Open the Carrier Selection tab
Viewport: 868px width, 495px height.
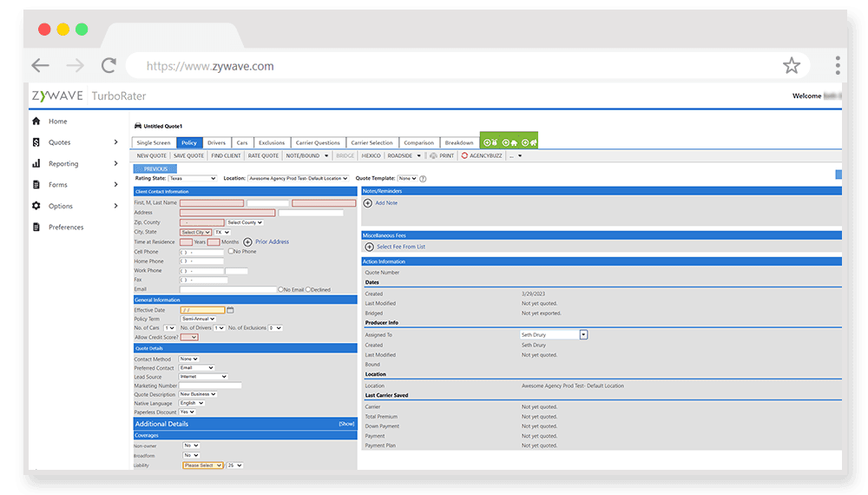[x=372, y=142]
